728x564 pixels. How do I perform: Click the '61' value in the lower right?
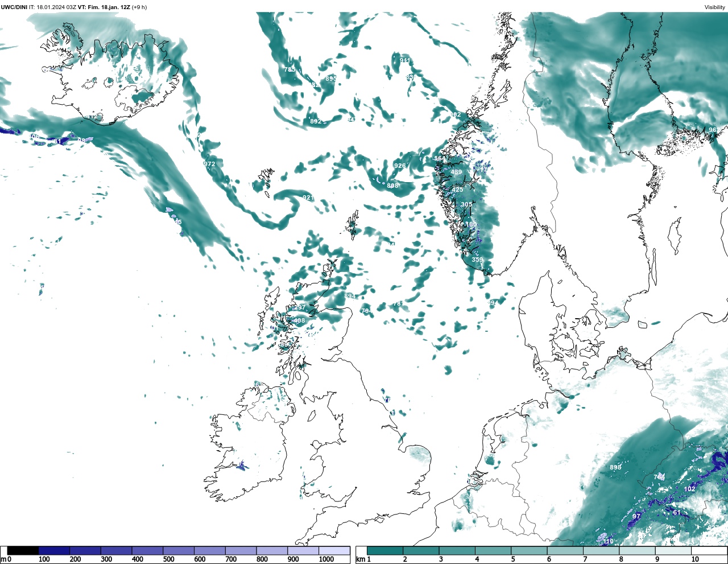676,513
